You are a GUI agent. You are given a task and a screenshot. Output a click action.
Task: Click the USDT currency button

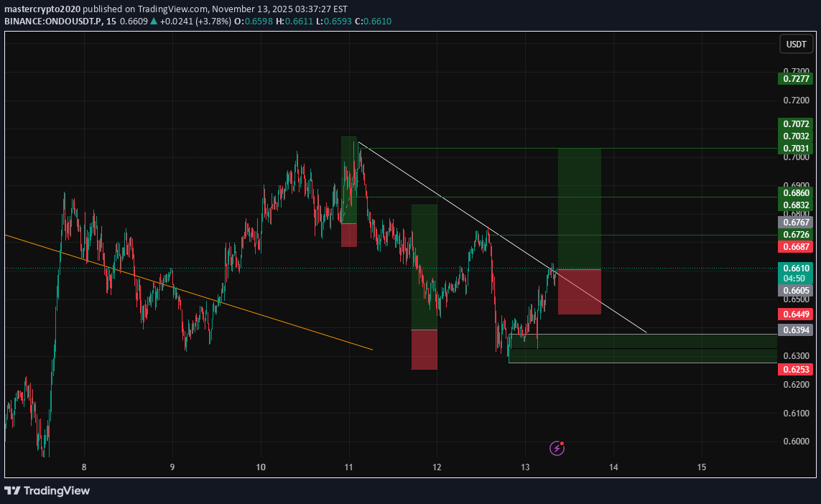[796, 44]
